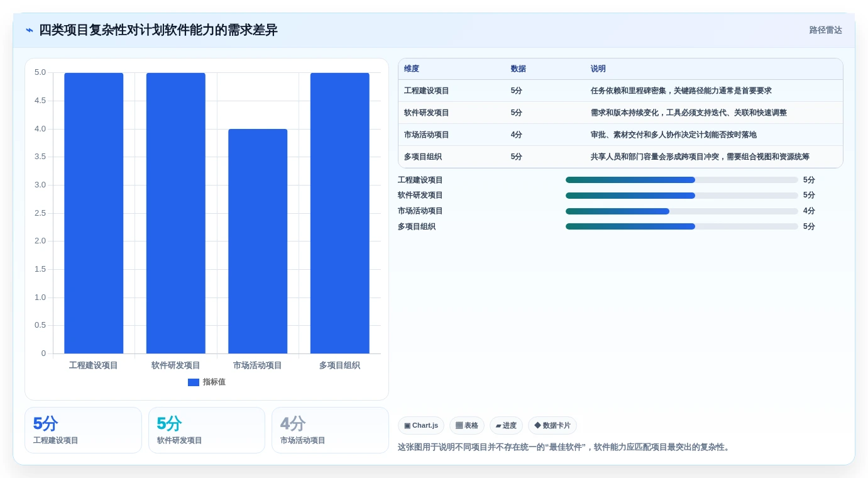
Task: Click the 多项目组织 x-axis label
Action: tap(339, 365)
